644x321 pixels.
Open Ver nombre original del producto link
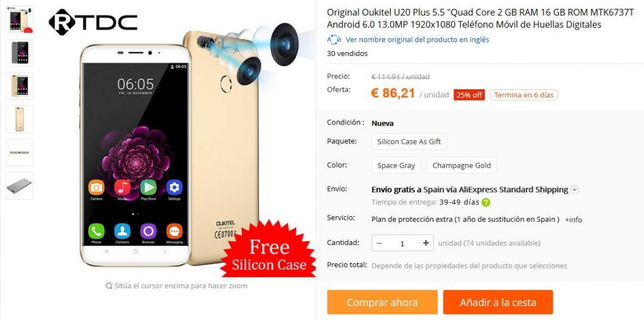coord(418,40)
